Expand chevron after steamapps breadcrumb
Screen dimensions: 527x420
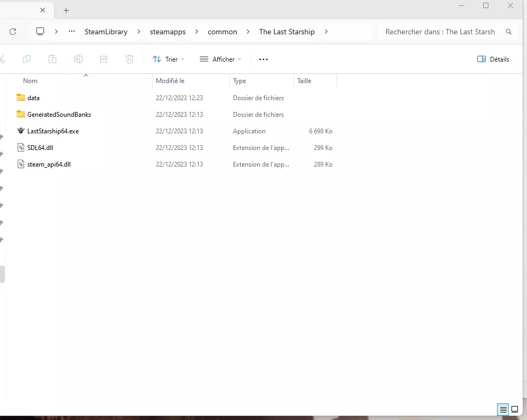tap(196, 32)
